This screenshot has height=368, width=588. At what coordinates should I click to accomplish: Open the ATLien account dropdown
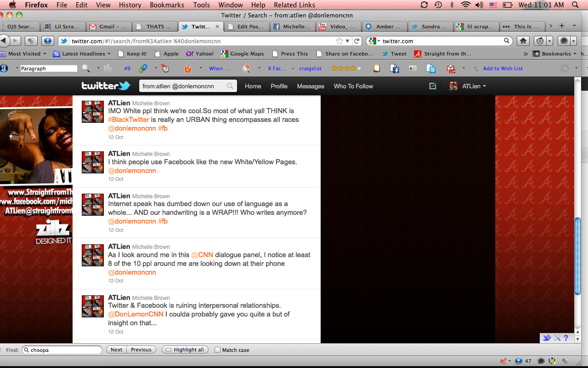pyautogui.click(x=468, y=86)
